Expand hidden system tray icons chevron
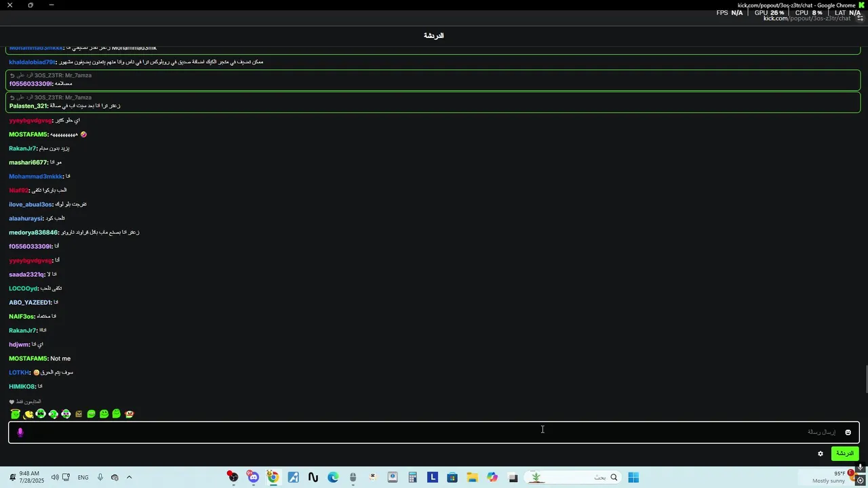The width and height of the screenshot is (868, 488). [129, 477]
